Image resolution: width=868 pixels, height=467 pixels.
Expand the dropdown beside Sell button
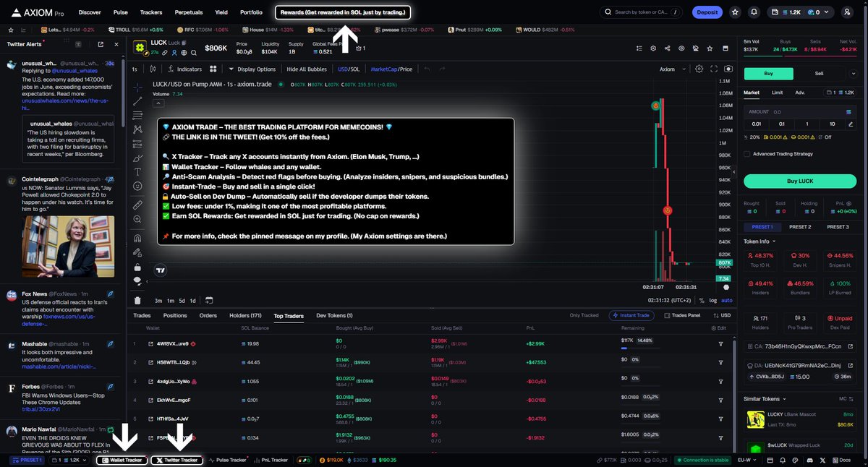[x=853, y=73]
